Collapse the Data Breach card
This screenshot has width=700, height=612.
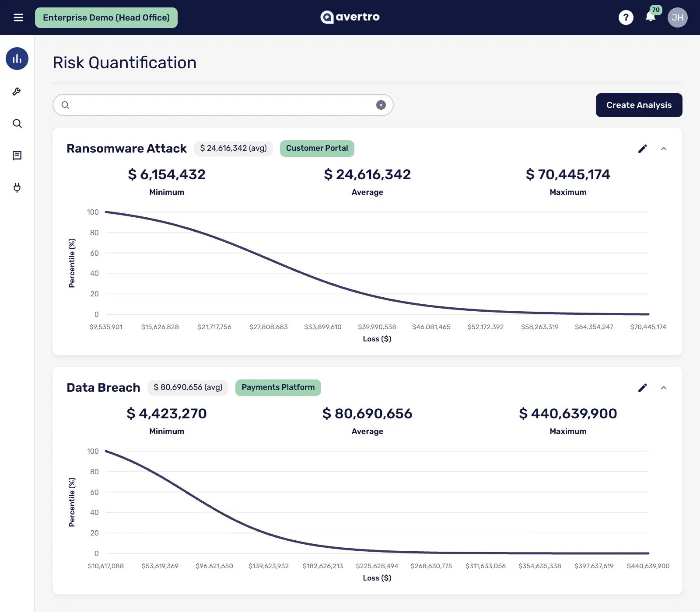click(x=663, y=388)
